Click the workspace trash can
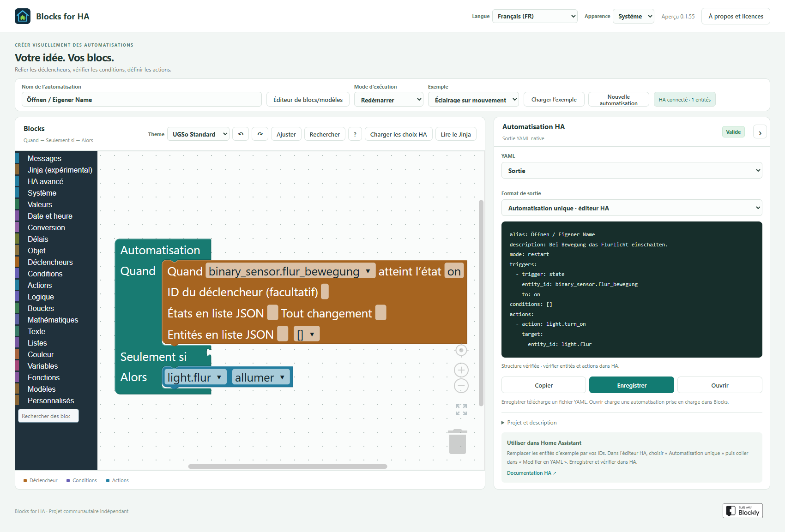Viewport: 785px width, 532px height. [x=458, y=442]
